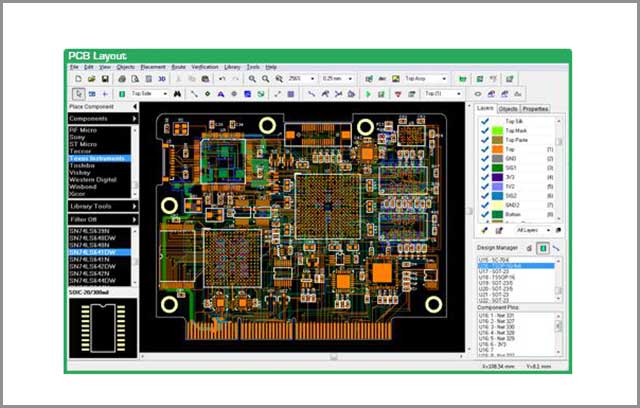Image resolution: width=640 pixels, height=408 pixels.
Task: Run the green play arrow tool
Action: [x=368, y=94]
